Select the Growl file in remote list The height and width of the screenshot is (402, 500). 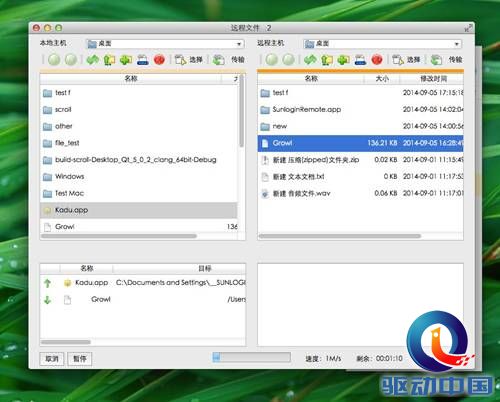360,143
